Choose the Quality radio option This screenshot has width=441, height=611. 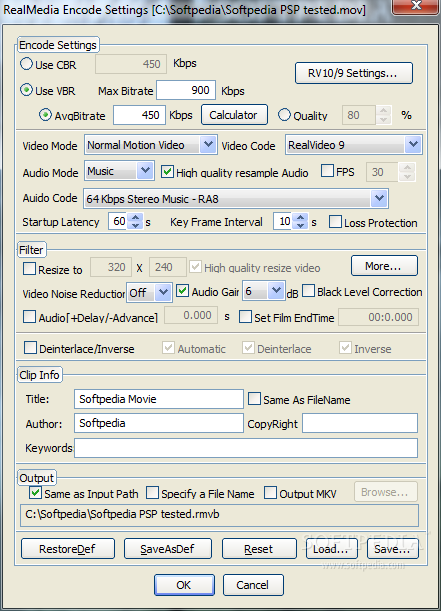(284, 115)
